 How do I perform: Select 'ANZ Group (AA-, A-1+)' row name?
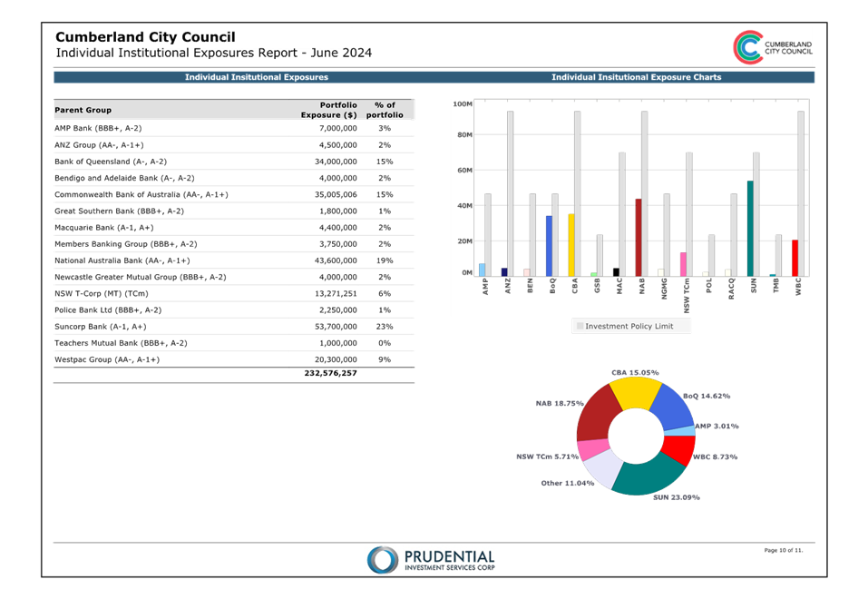99,144
